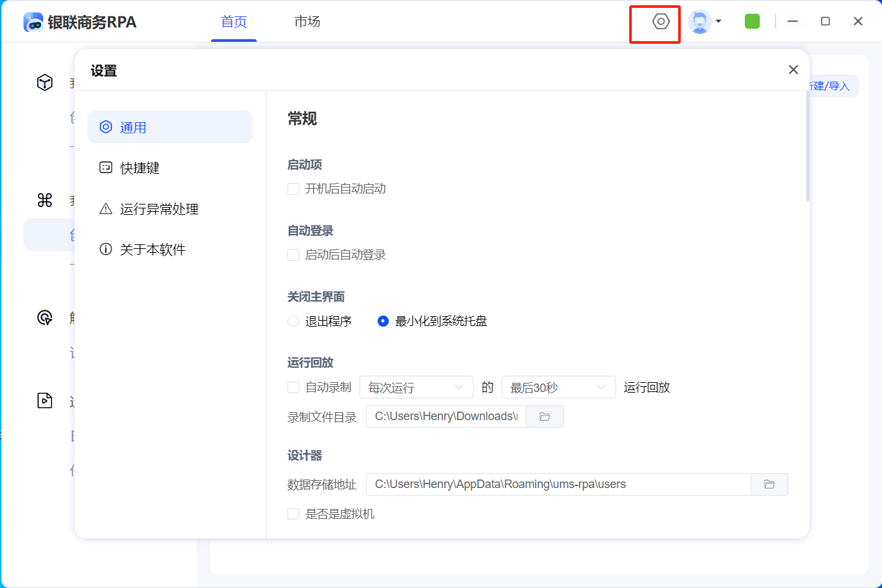The height and width of the screenshot is (588, 882).
Task: Click the command symbol sidebar icon
Action: tap(44, 200)
